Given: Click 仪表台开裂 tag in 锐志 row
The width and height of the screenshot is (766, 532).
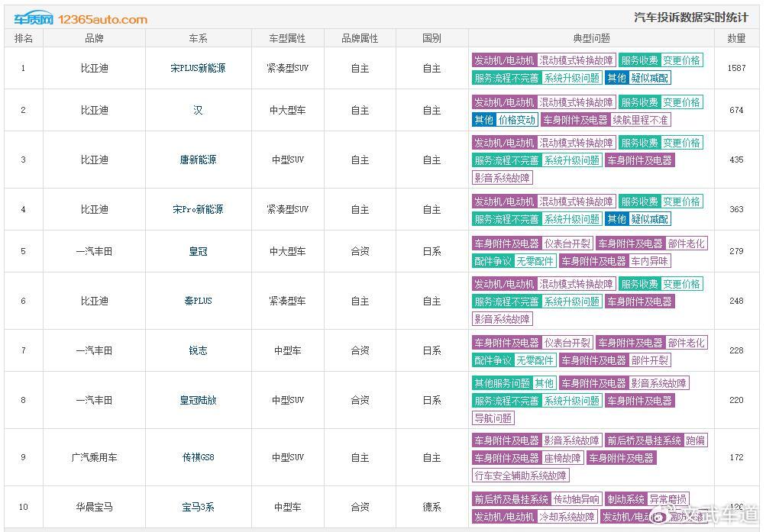Looking at the screenshot, I should tap(567, 343).
